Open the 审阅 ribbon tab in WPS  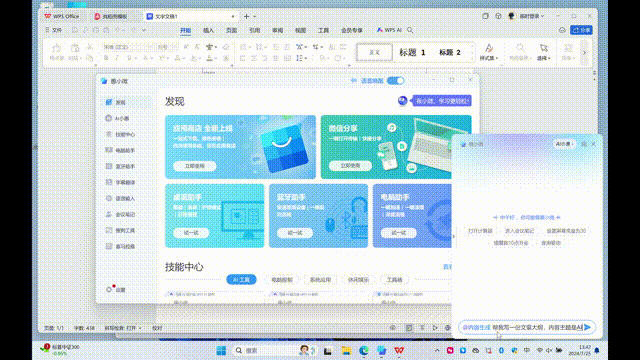pos(278,30)
